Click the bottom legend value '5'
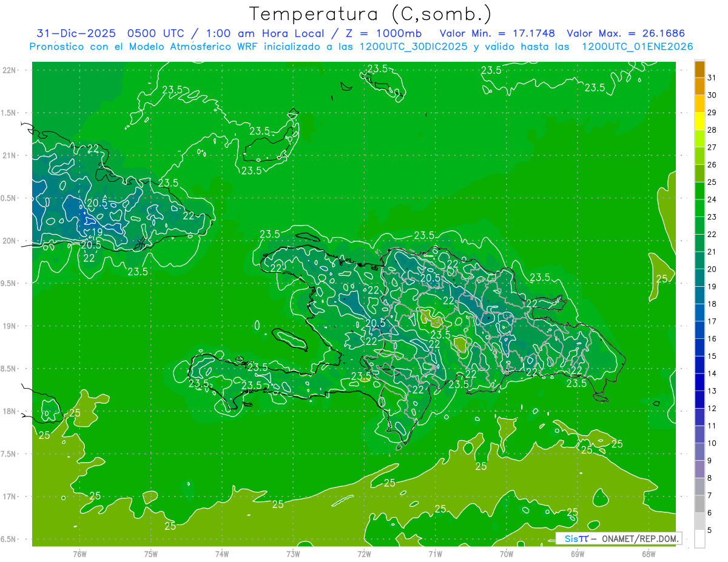728x562 pixels. 710,530
